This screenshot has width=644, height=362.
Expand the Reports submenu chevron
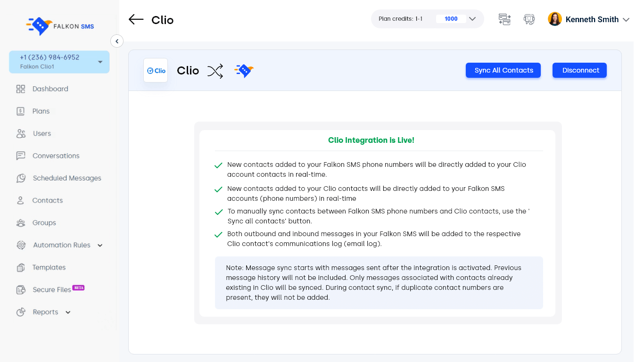(x=68, y=313)
